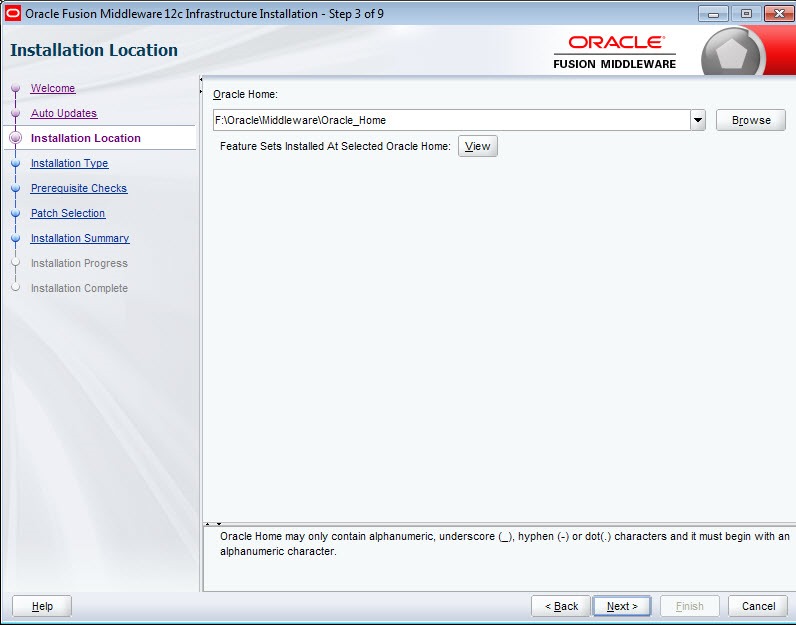Jump to the Installation Type step

tap(70, 163)
